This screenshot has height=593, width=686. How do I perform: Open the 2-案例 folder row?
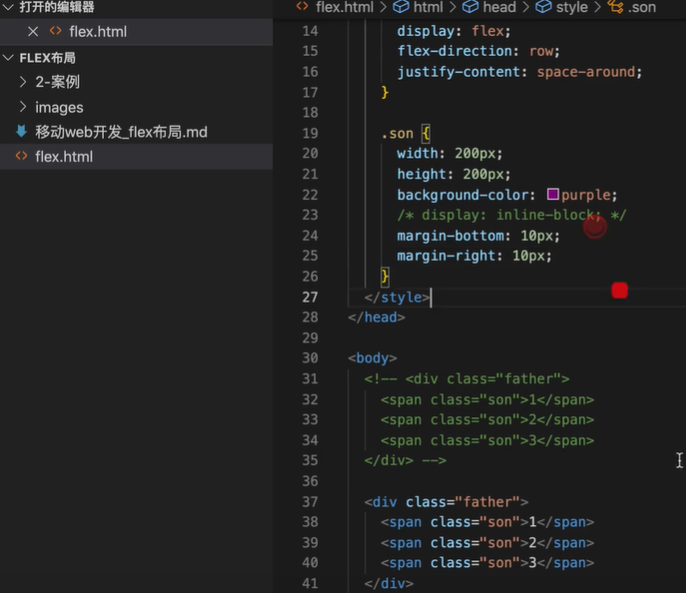tap(136, 82)
